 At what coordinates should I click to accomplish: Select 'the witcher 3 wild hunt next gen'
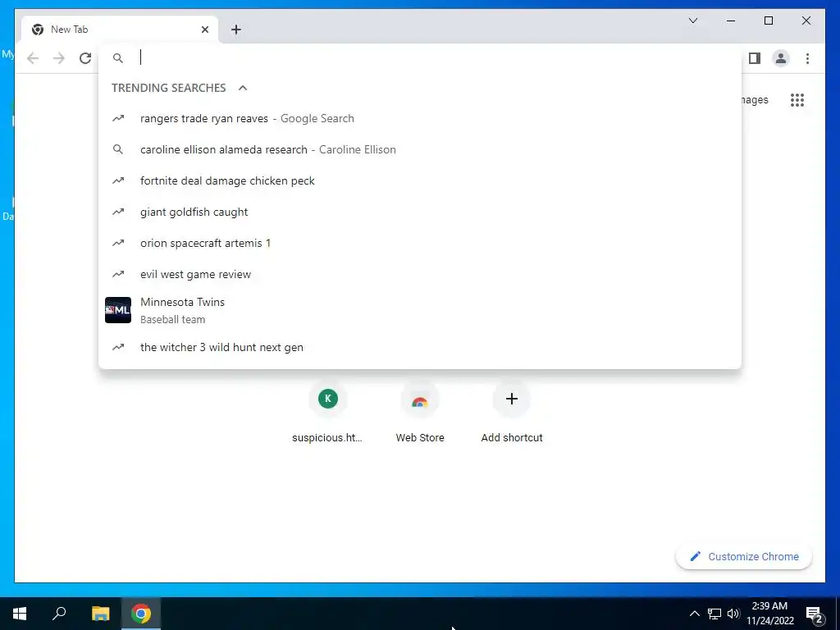pyautogui.click(x=420, y=347)
